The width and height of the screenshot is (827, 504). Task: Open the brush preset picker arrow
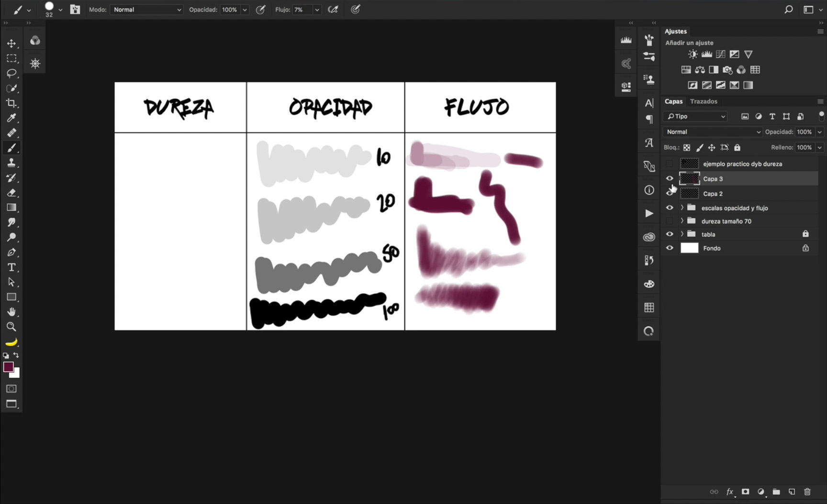click(60, 10)
